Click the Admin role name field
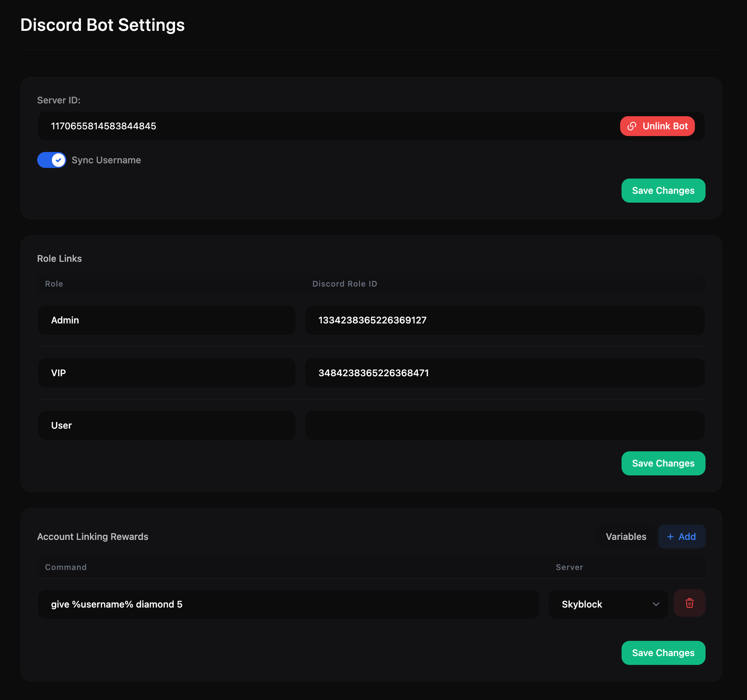The width and height of the screenshot is (747, 700). click(x=167, y=320)
